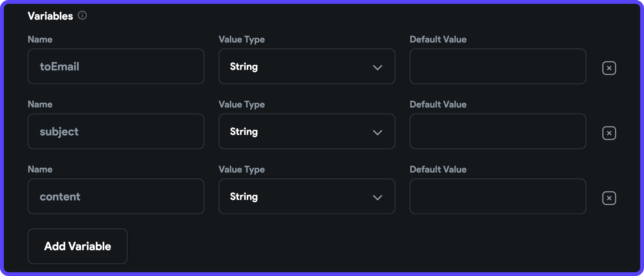The image size is (644, 276).
Task: Click the Default Value field for content
Action: click(498, 196)
